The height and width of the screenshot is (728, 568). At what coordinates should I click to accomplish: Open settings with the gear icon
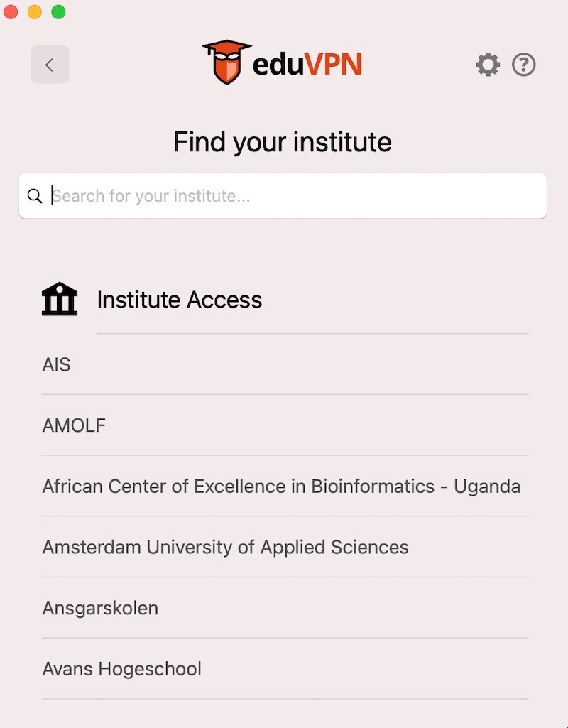(488, 65)
